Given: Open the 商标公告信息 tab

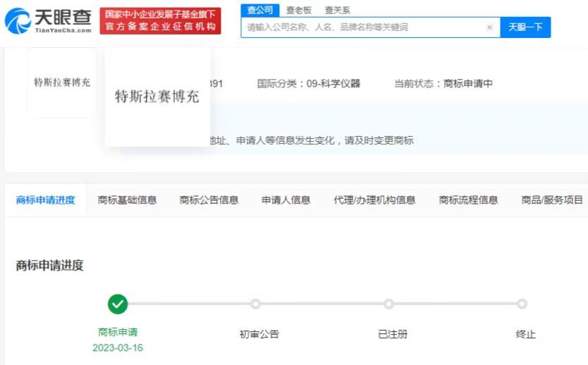Looking at the screenshot, I should (x=209, y=200).
